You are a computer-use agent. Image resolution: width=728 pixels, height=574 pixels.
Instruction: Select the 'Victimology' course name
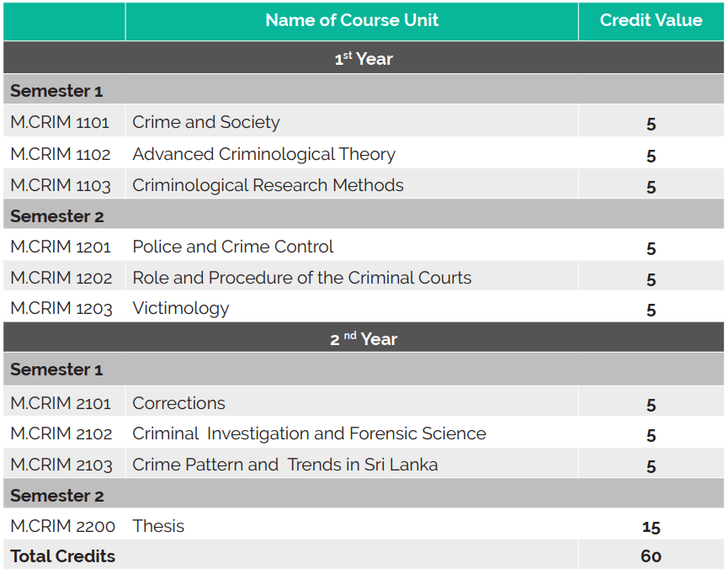point(181,308)
